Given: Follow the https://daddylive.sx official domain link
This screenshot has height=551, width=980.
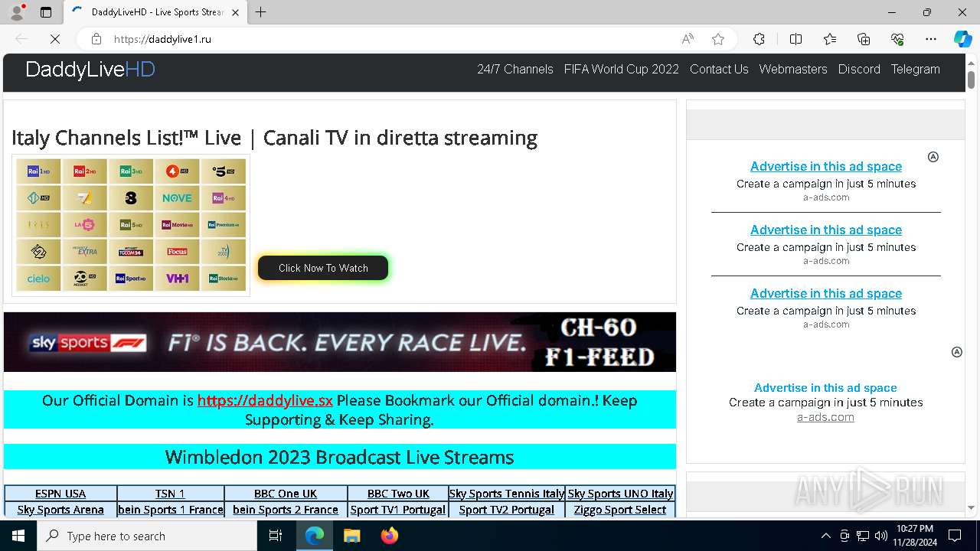Looking at the screenshot, I should coord(265,400).
